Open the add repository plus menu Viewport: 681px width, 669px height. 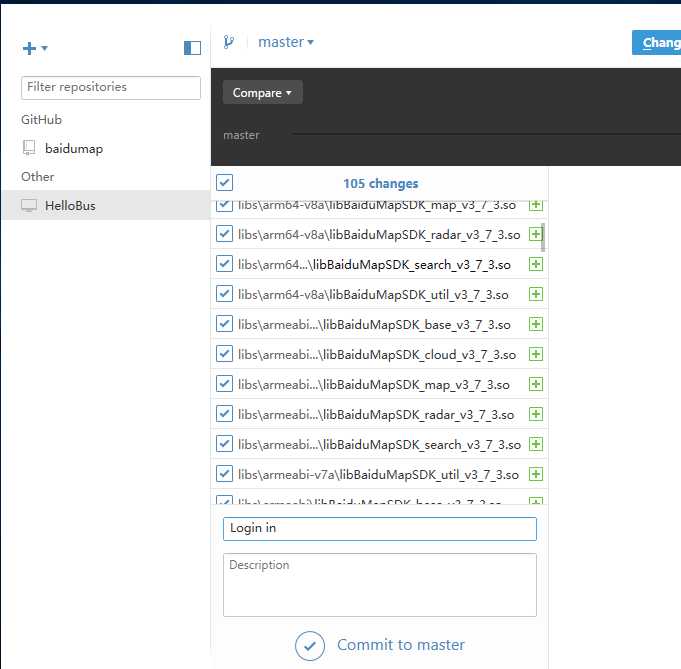(35, 48)
